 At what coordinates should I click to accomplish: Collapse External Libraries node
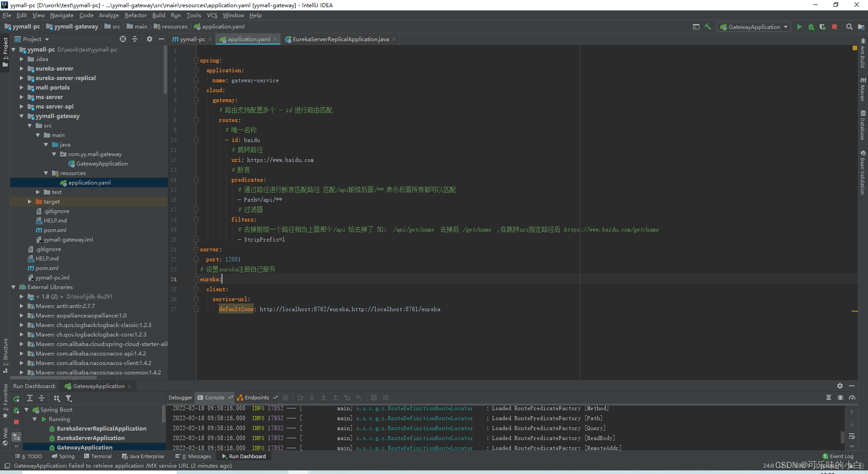13,287
